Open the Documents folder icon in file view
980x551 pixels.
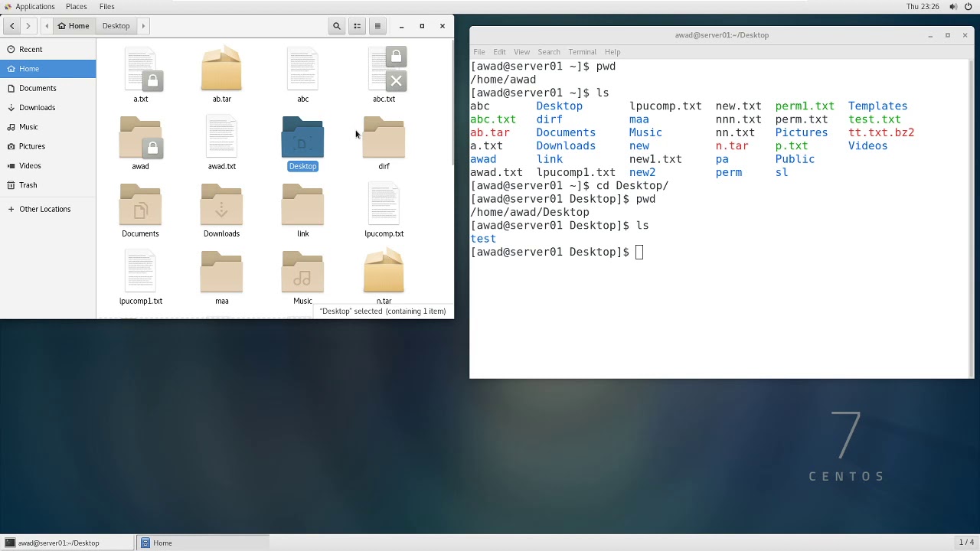(140, 205)
